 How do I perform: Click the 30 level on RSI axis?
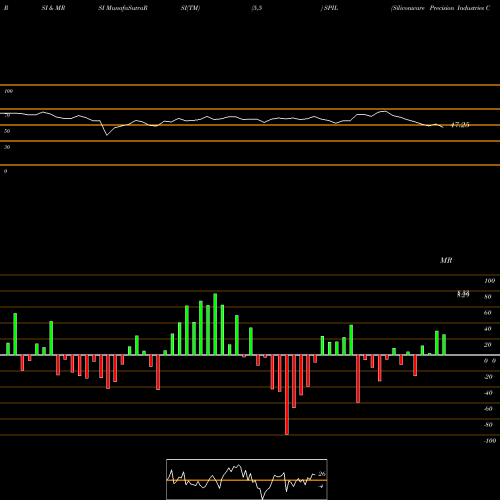click(x=7, y=147)
